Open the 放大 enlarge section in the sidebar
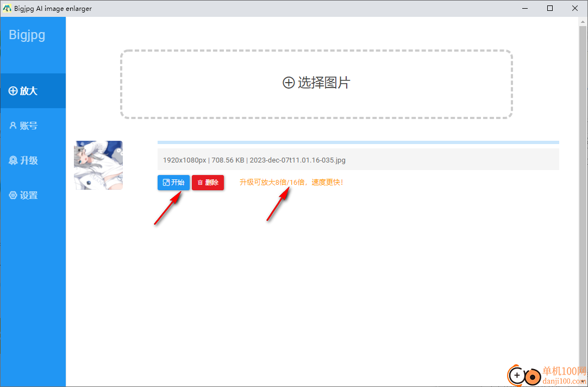The width and height of the screenshot is (588, 387). coord(33,91)
